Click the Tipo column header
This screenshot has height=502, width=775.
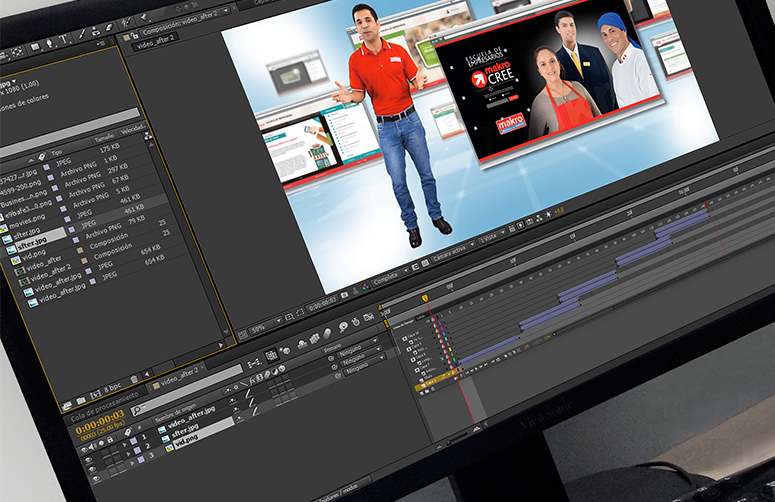pos(57,153)
